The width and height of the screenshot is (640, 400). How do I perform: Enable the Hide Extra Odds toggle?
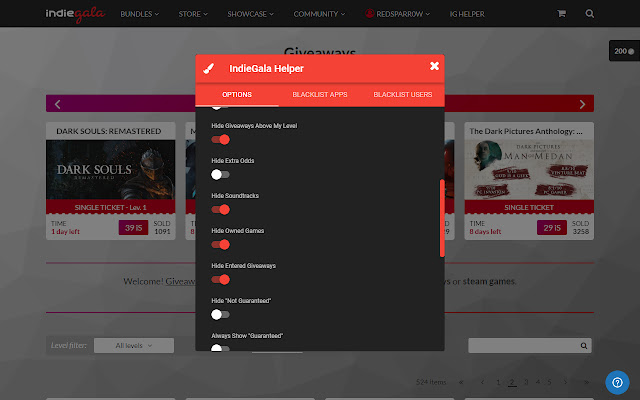[x=220, y=175]
